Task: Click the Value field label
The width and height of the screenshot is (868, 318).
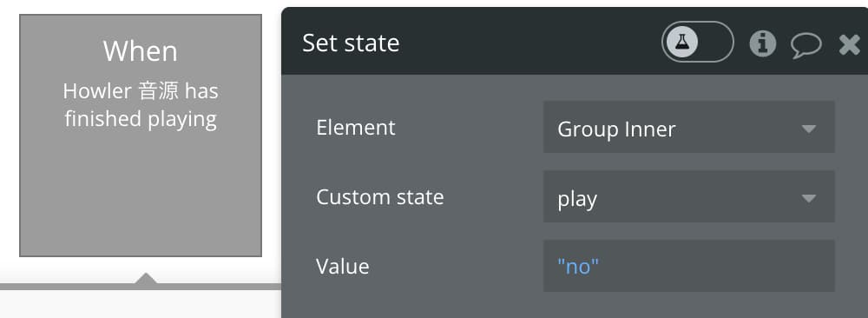Action: [x=343, y=267]
